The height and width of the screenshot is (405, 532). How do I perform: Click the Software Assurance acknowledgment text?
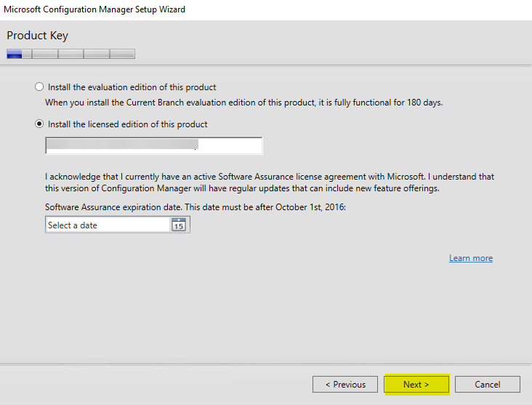point(269,183)
